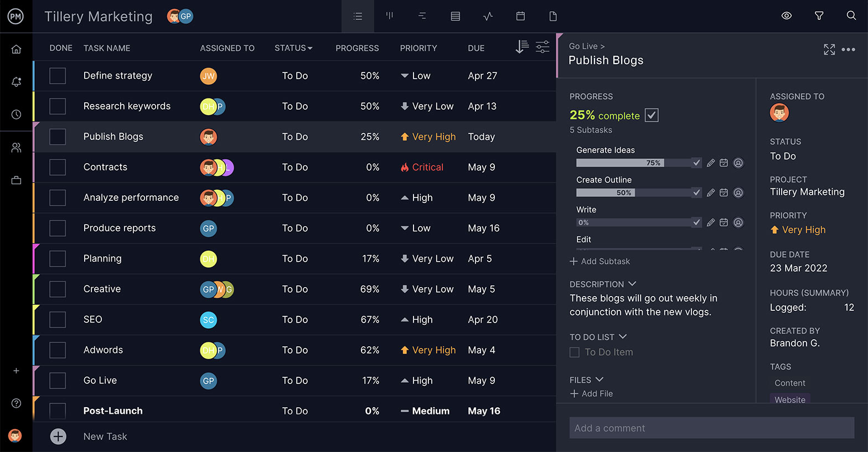Switch to the calendar view tab
The image size is (868, 452).
[520, 17]
